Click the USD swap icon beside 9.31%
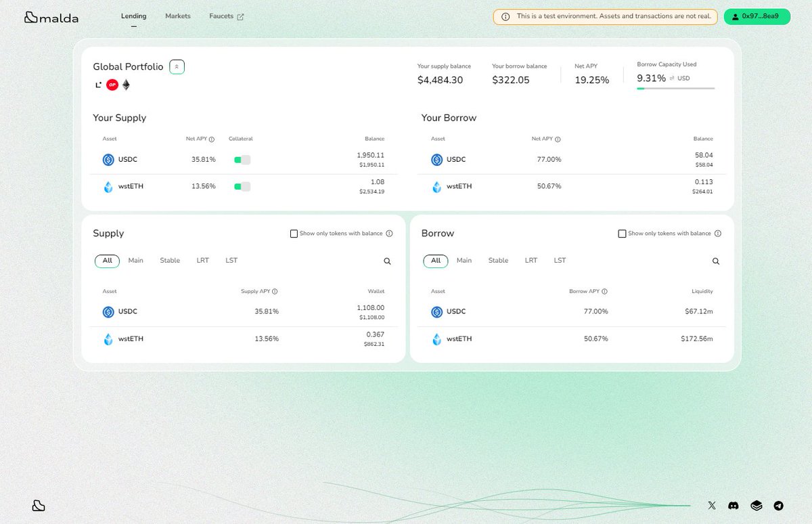The image size is (812, 524). click(x=672, y=79)
